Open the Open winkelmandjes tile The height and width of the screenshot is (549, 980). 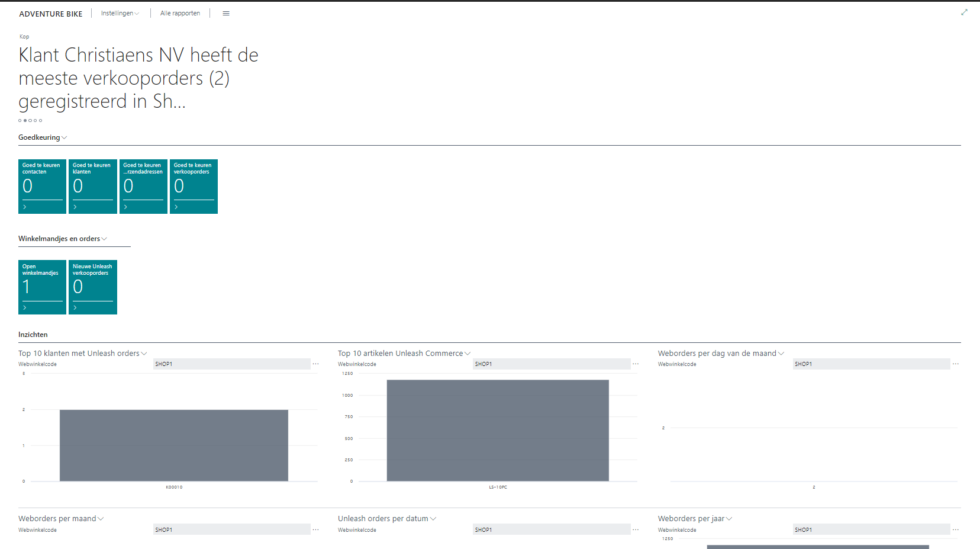42,287
